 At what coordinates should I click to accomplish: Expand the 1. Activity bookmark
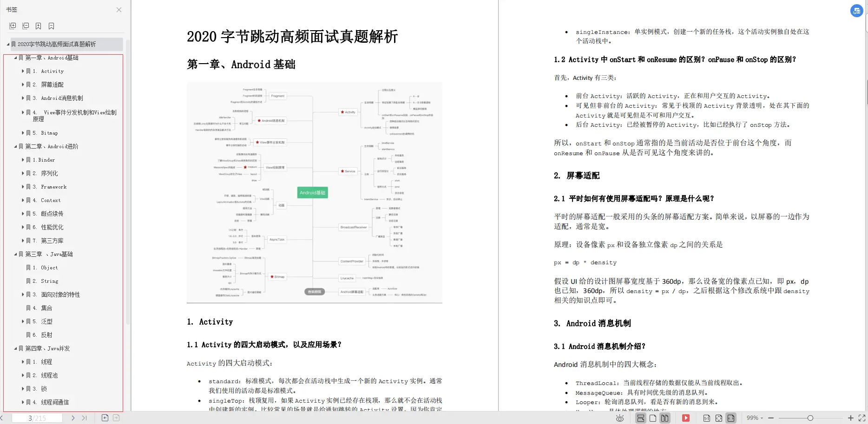coord(23,71)
